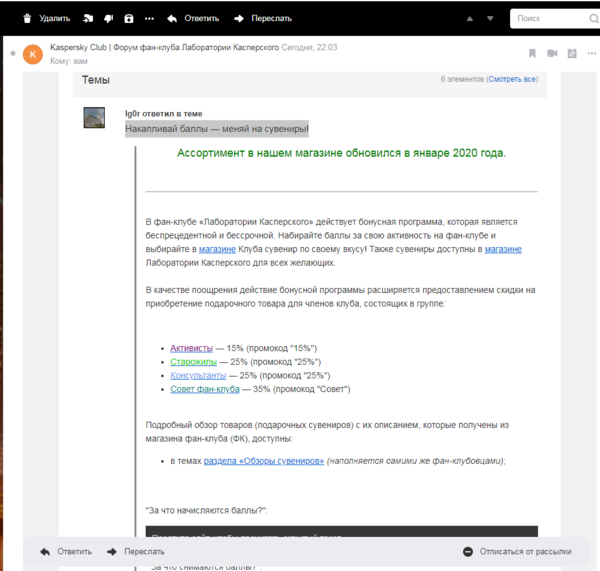Follow first магазин link for Клуба
The width and height of the screenshot is (600, 571).
(x=217, y=249)
